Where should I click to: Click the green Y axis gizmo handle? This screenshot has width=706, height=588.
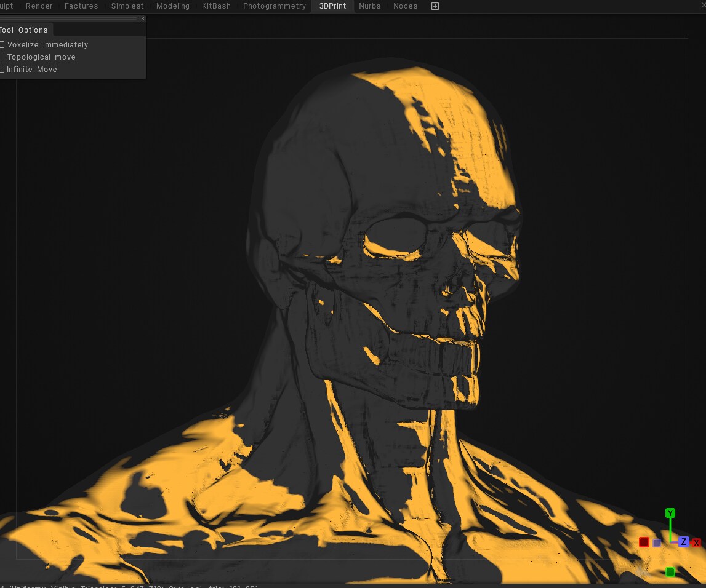670,513
